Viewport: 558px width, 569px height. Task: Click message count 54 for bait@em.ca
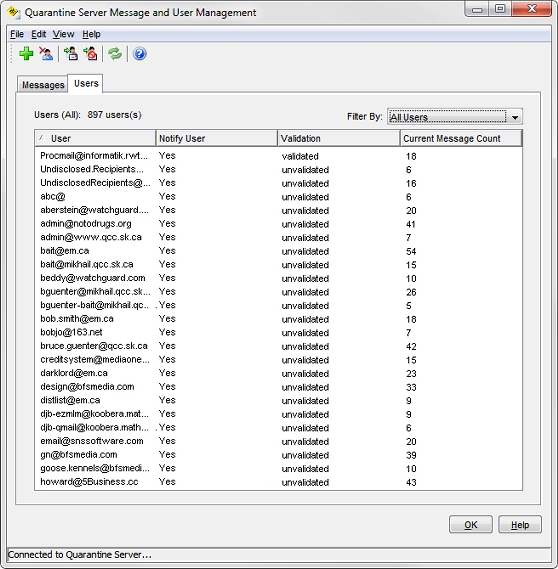click(x=411, y=251)
